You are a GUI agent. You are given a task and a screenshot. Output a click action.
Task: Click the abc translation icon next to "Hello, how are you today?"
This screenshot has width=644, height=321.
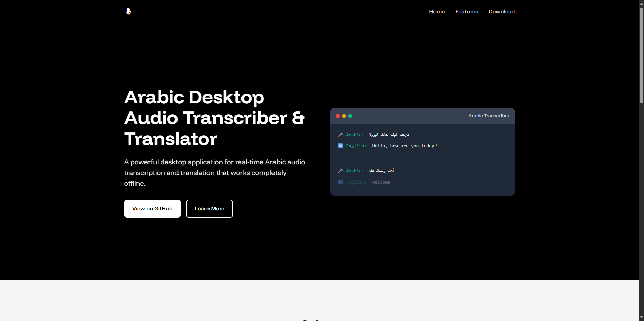340,146
